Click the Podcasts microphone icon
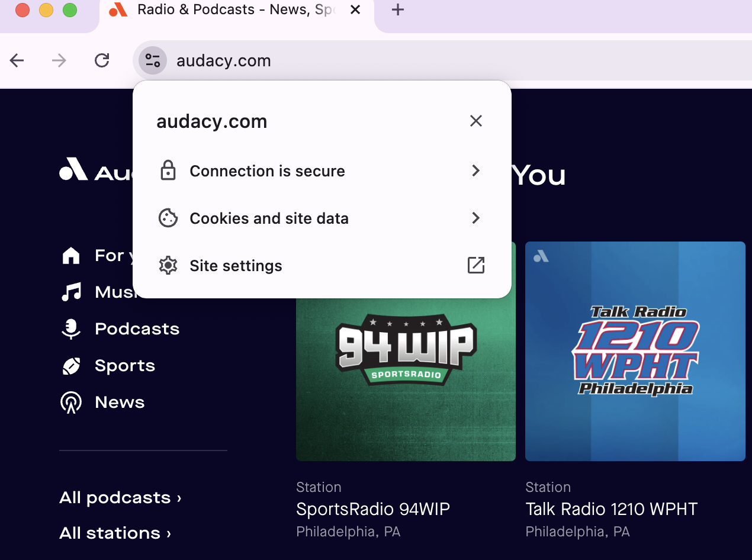Viewport: 752px width, 560px height. click(71, 329)
